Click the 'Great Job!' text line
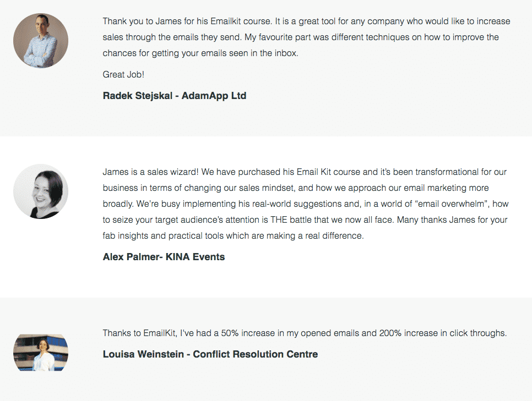532x401 pixels. click(123, 75)
